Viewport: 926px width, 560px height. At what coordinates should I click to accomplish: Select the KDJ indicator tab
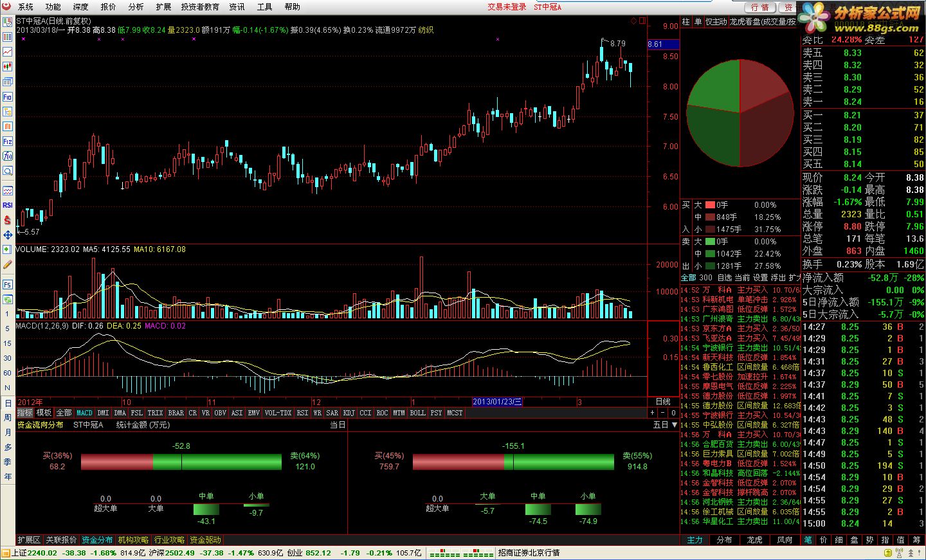[x=349, y=413]
